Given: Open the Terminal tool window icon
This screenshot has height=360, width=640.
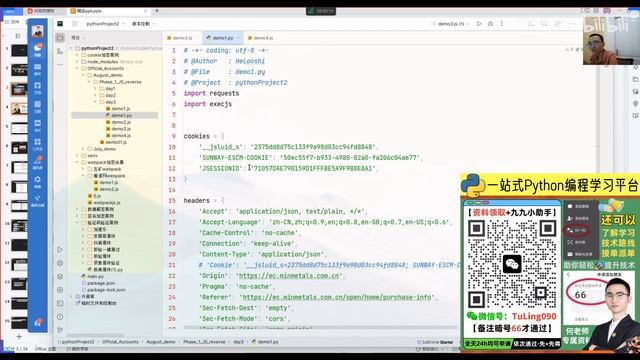Looking at the screenshot, I should pyautogui.click(x=60, y=303).
